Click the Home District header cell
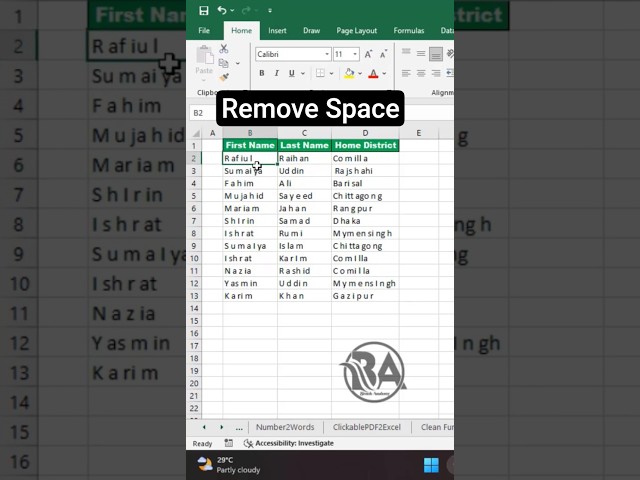 [x=365, y=145]
